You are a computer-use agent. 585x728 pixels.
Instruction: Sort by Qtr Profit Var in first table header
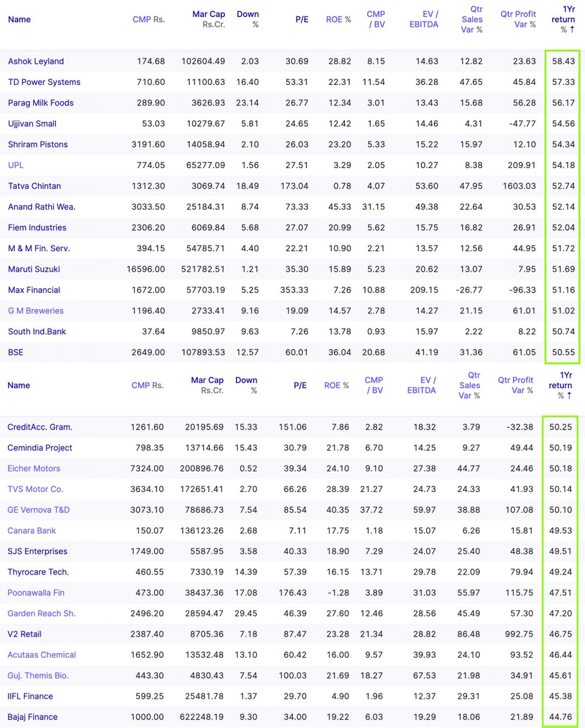pyautogui.click(x=518, y=19)
